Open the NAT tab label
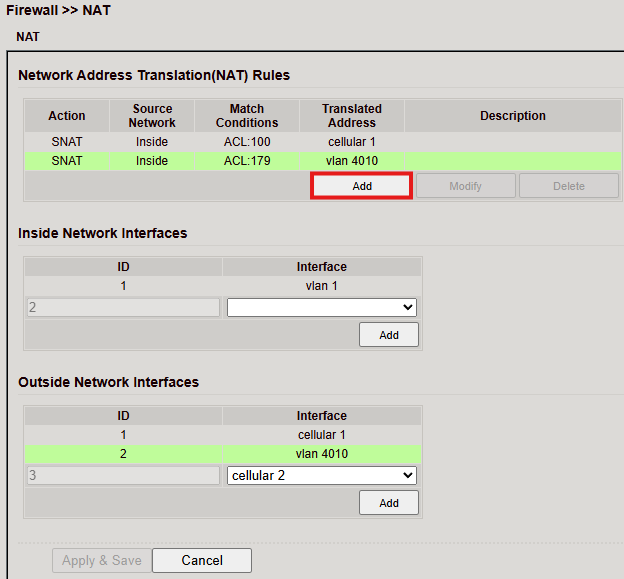Screen dimensions: 624x579 pyautogui.click(x=28, y=37)
